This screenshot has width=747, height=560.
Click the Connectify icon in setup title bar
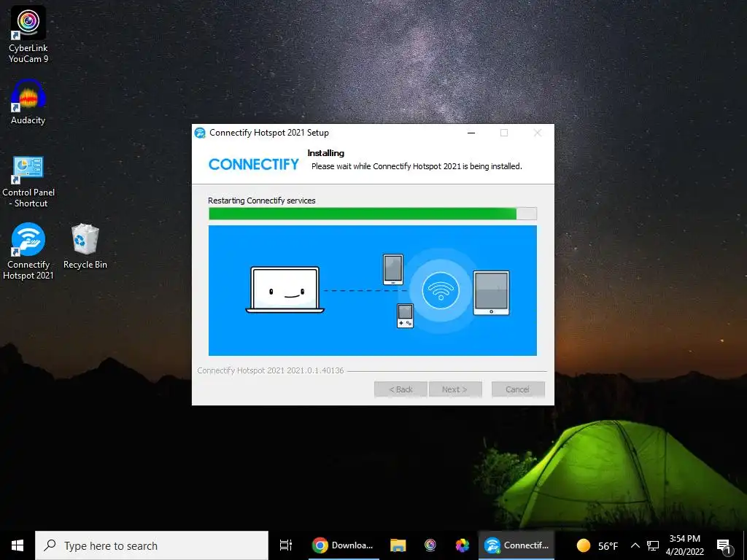pos(200,133)
